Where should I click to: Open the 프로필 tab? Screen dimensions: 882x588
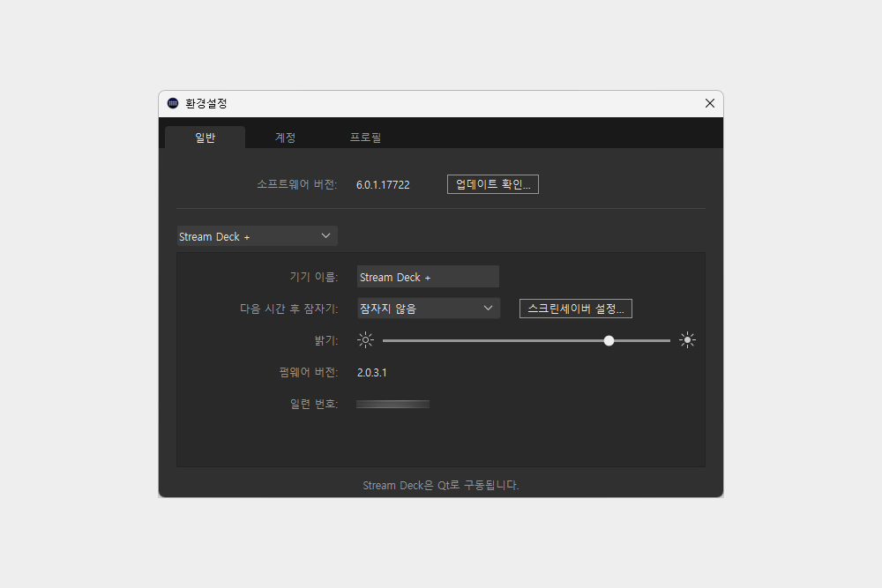366,138
